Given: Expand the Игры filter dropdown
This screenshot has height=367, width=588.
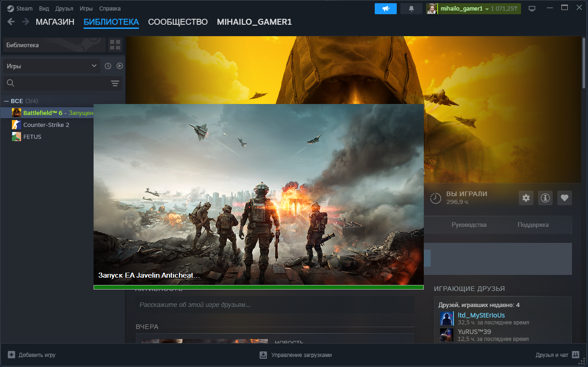Looking at the screenshot, I should tap(52, 66).
